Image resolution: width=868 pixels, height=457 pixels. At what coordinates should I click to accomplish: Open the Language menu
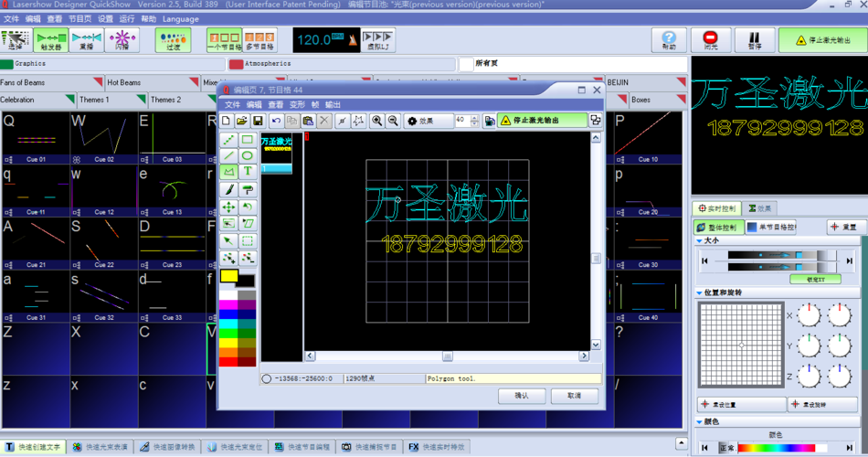181,19
